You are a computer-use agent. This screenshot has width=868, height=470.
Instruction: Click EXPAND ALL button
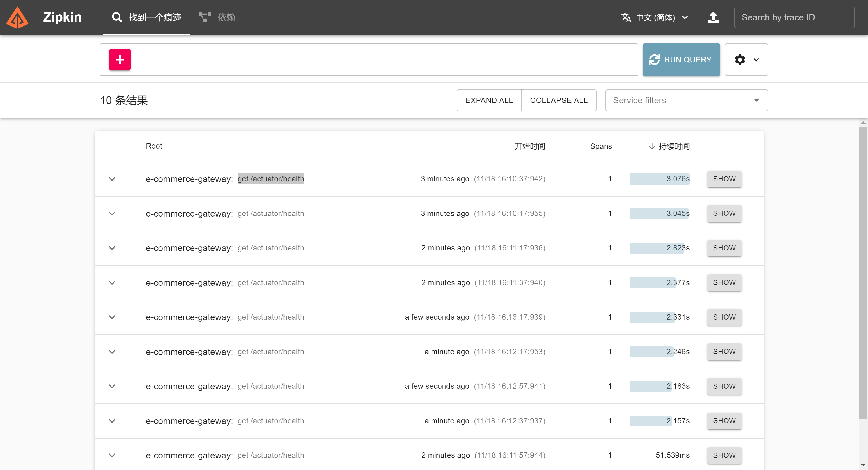(x=489, y=100)
